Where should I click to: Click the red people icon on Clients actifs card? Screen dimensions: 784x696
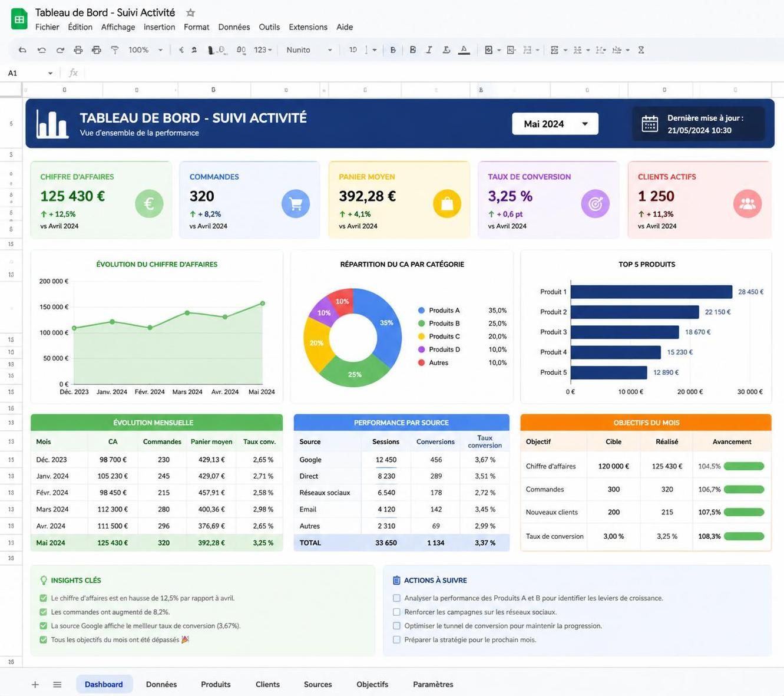(x=747, y=204)
